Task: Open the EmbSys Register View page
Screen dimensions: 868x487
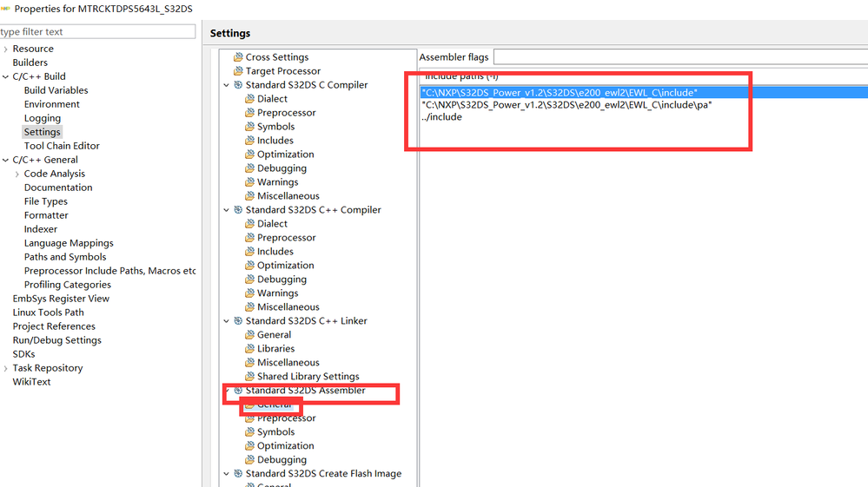Action: 61,299
